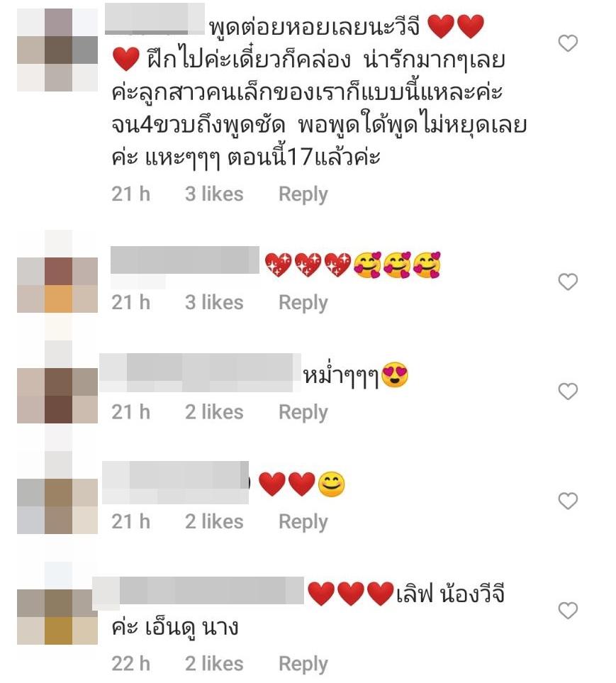Reply to the two red hearts comment
The height and width of the screenshot is (683, 616).
click(x=303, y=522)
